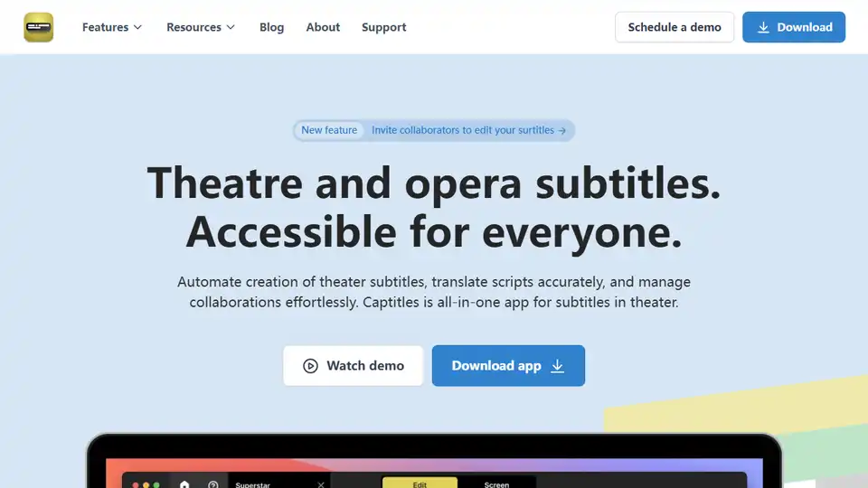
Task: Select the New feature badge
Action: point(329,130)
